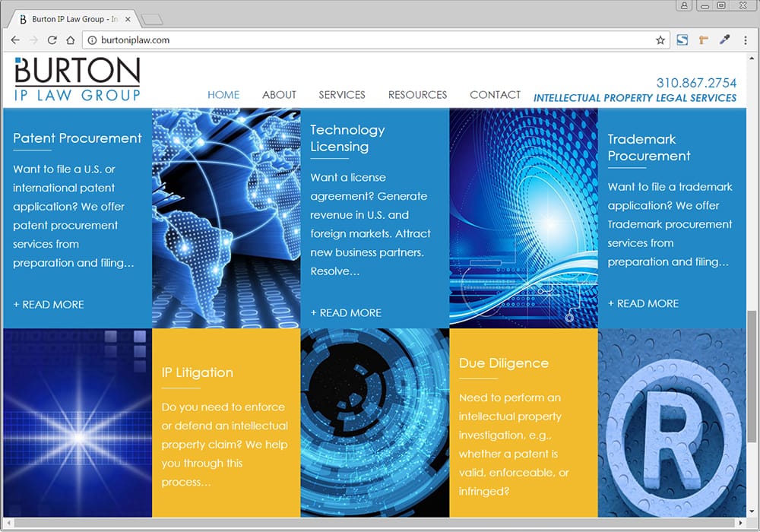Screen dimensions: 760x532
Task: Select the Burton IP Law Group browser tab
Action: click(x=75, y=20)
